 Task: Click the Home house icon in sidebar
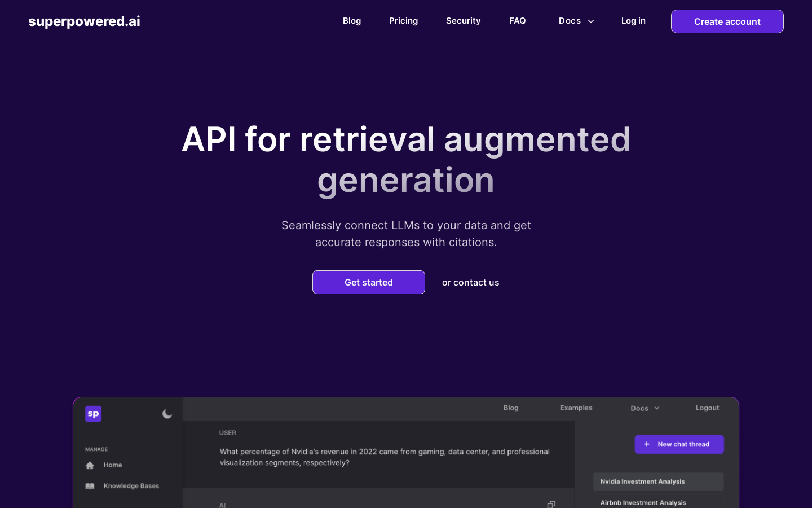[90, 465]
